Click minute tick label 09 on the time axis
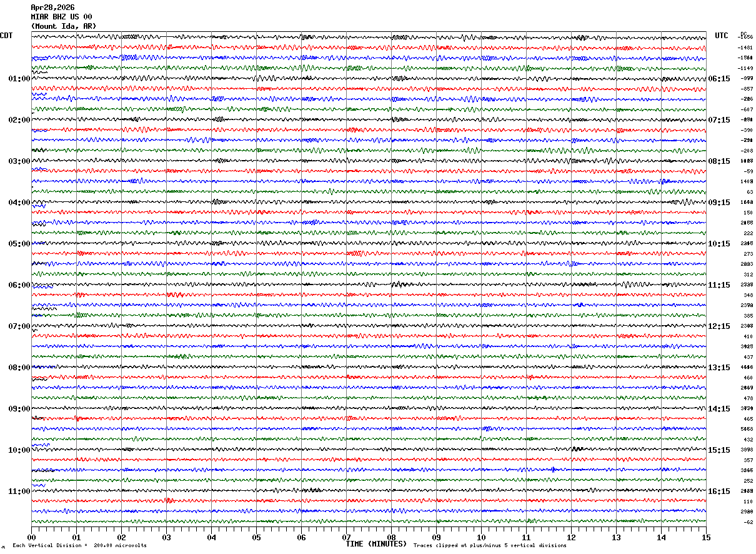This screenshot has width=756, height=554. (436, 537)
